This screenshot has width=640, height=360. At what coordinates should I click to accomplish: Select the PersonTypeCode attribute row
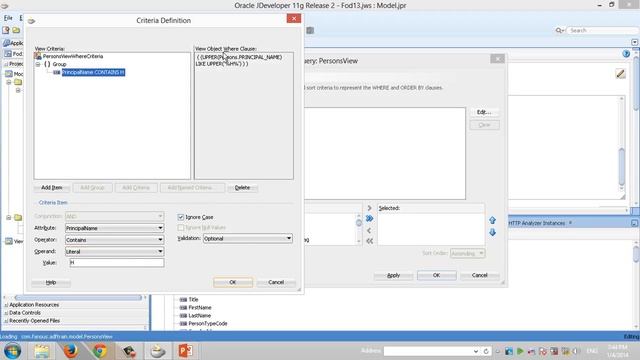coord(208,324)
